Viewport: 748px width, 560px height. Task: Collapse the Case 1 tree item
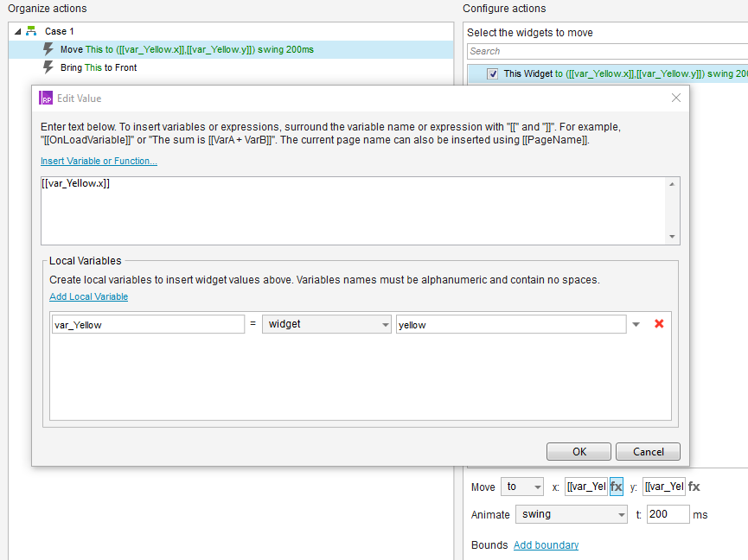pos(17,30)
